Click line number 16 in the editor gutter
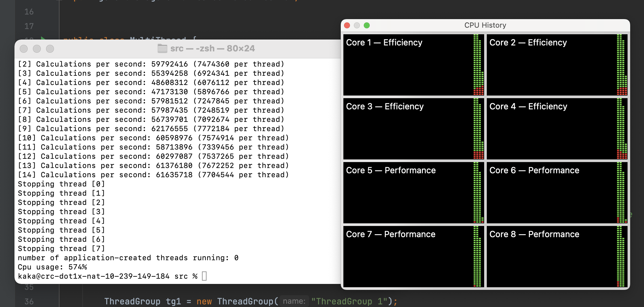 [x=29, y=12]
